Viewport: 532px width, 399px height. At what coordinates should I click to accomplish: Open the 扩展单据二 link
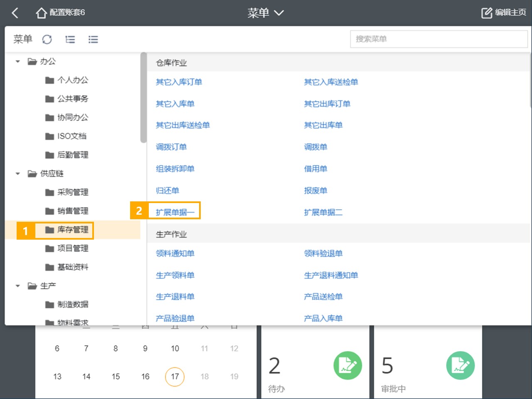point(323,212)
